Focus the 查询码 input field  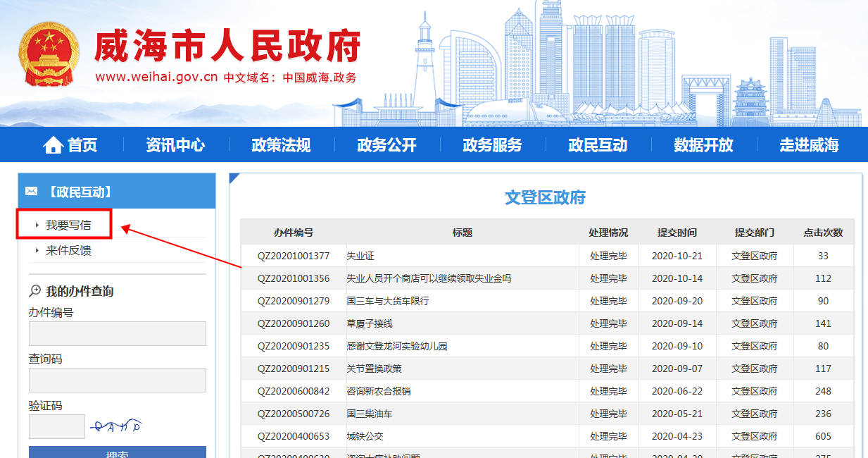pyautogui.click(x=117, y=380)
